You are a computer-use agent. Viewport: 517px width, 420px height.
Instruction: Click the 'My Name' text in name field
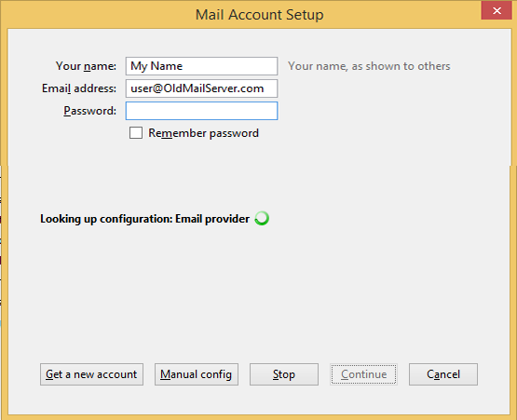click(156, 66)
